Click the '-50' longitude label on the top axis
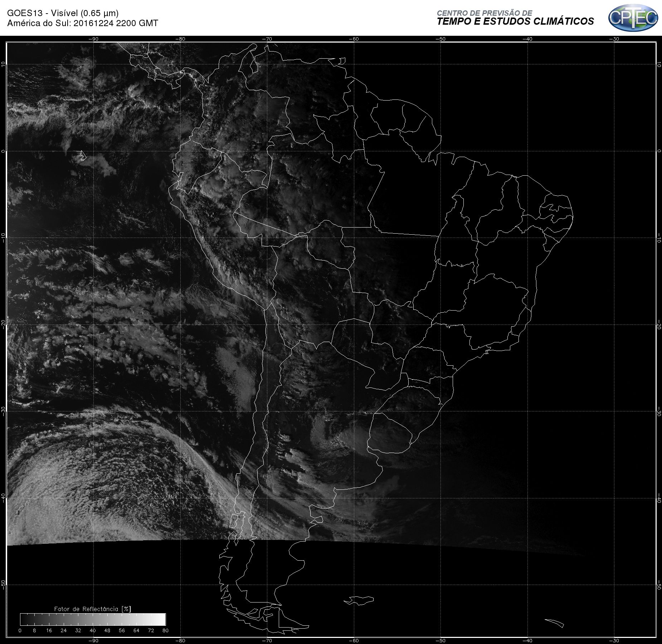Viewport: 662px width, 644px height. (x=440, y=39)
